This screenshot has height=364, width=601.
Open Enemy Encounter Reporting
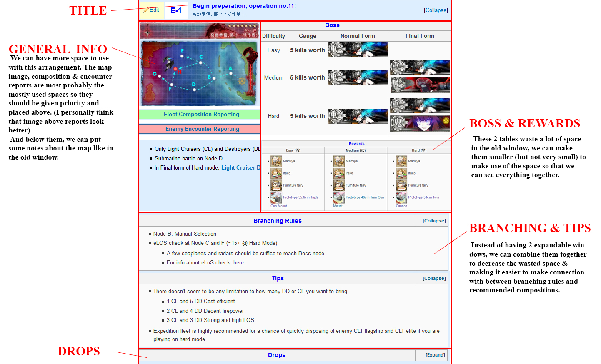tap(202, 129)
